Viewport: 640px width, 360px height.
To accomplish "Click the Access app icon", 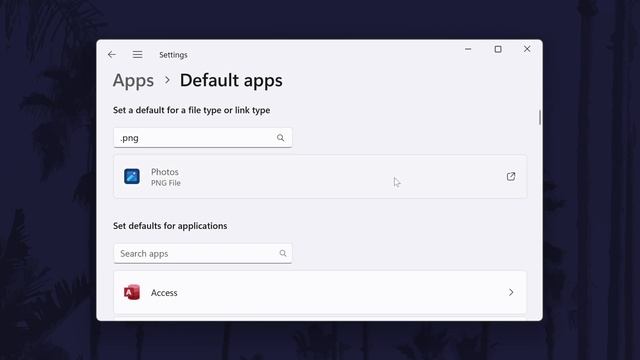I will (132, 292).
